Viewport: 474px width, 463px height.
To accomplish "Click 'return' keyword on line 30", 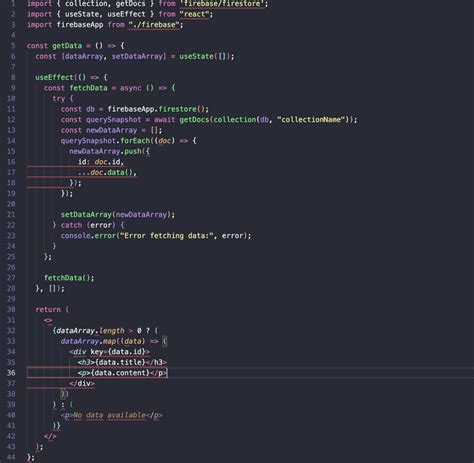I will tap(48, 310).
